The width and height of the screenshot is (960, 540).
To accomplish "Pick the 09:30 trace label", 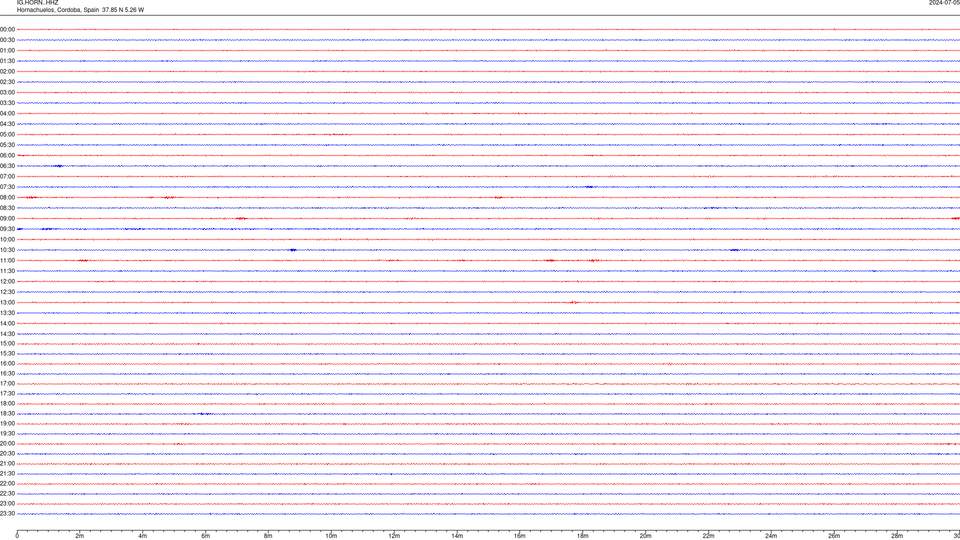I will point(7,229).
